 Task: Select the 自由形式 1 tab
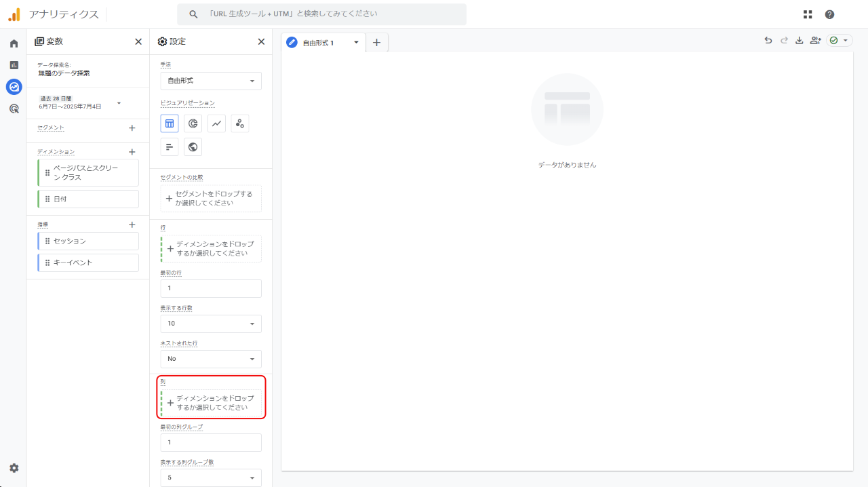(x=319, y=43)
